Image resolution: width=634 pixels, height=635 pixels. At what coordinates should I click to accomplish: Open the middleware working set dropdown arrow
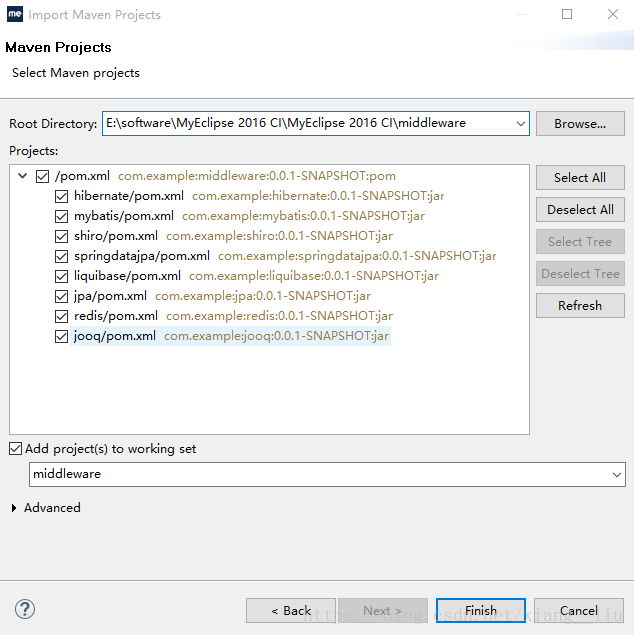pyautogui.click(x=617, y=474)
